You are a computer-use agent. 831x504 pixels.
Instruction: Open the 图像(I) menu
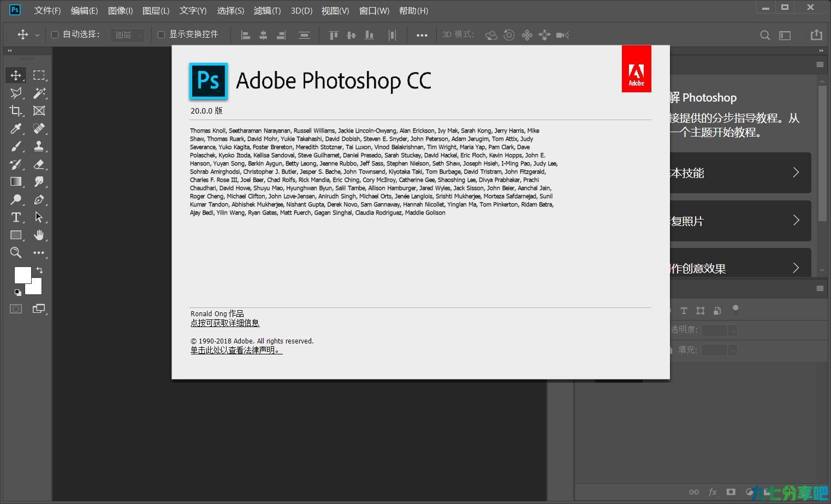121,10
